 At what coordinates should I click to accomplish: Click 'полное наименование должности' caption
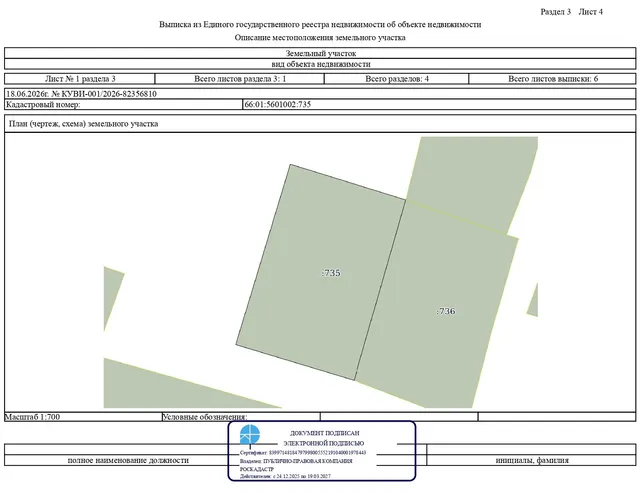click(x=128, y=460)
